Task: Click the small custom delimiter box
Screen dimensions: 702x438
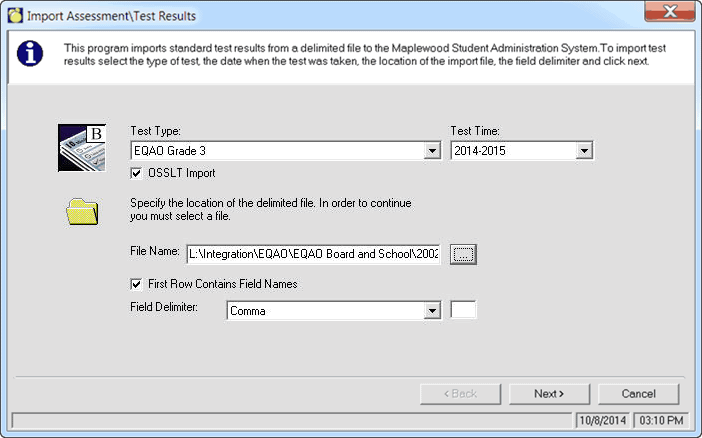Action: coord(464,310)
